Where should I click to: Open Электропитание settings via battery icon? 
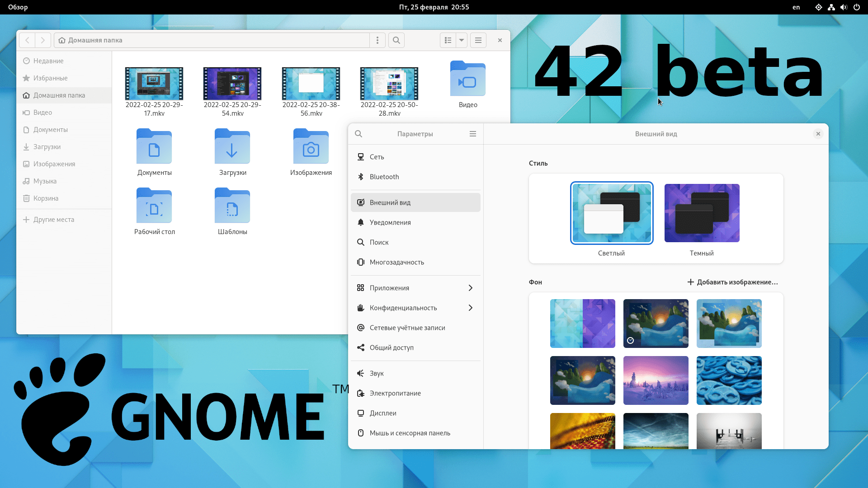(361, 393)
